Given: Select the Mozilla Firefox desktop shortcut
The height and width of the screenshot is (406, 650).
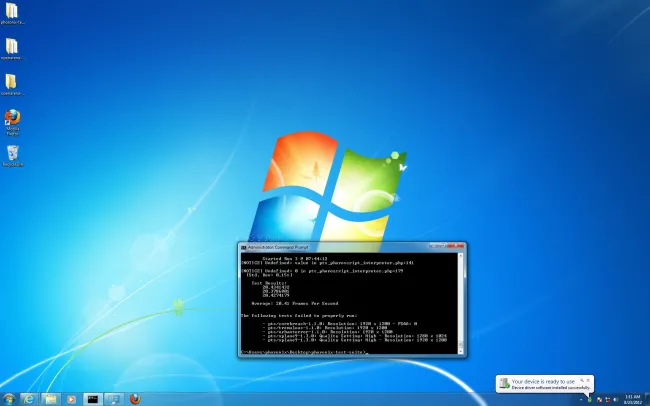Looking at the screenshot, I should (12, 122).
